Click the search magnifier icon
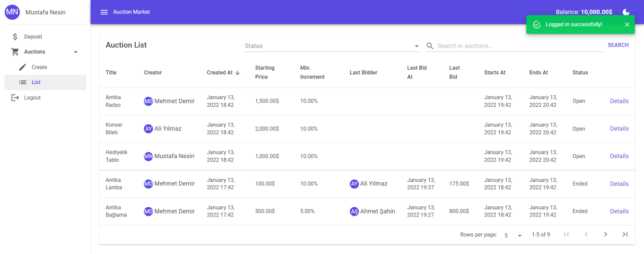This screenshot has width=644, height=254. point(430,46)
